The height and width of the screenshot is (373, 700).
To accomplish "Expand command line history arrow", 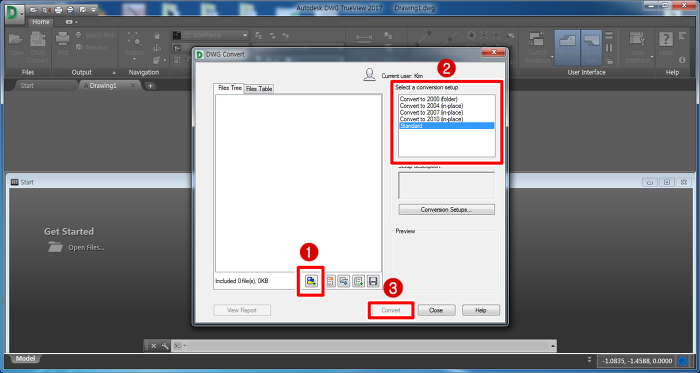I will pyautogui.click(x=553, y=346).
